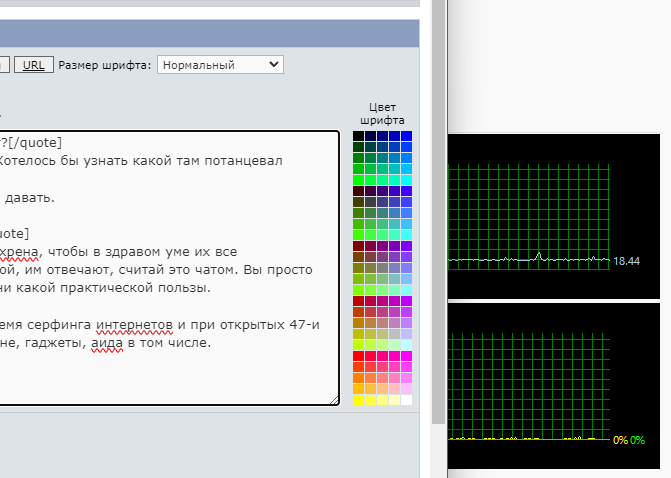Click the URL formatting button
The image size is (671, 478).
(34, 65)
